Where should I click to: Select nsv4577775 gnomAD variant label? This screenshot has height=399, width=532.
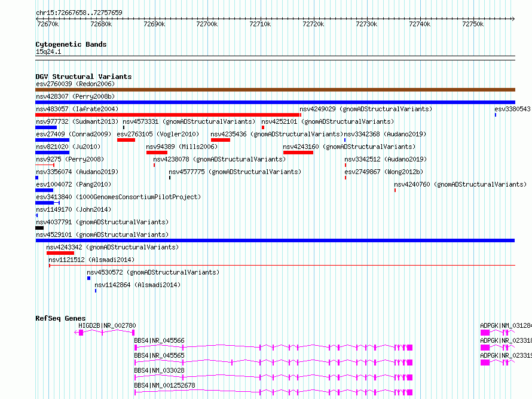coord(235,172)
